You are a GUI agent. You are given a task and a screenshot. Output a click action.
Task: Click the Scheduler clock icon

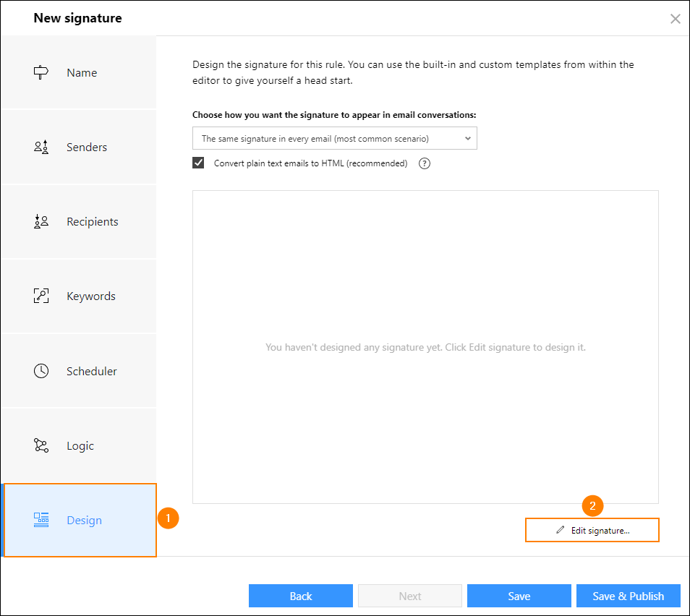[41, 371]
